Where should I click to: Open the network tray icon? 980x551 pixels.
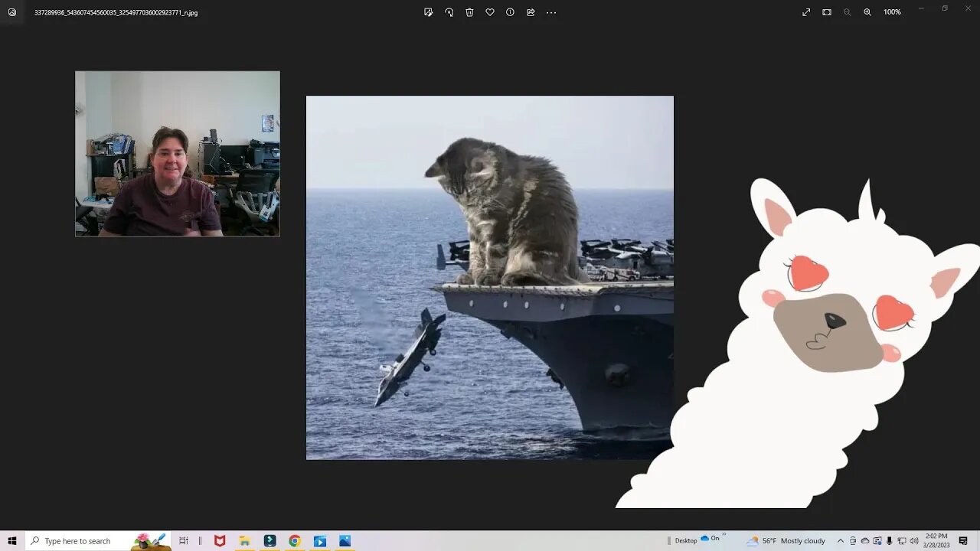coord(902,541)
